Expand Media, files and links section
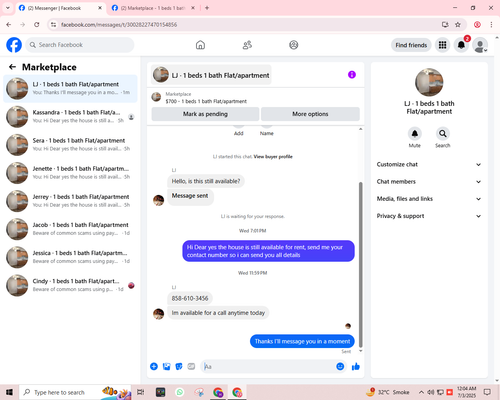The height and width of the screenshot is (400, 500). point(429,199)
